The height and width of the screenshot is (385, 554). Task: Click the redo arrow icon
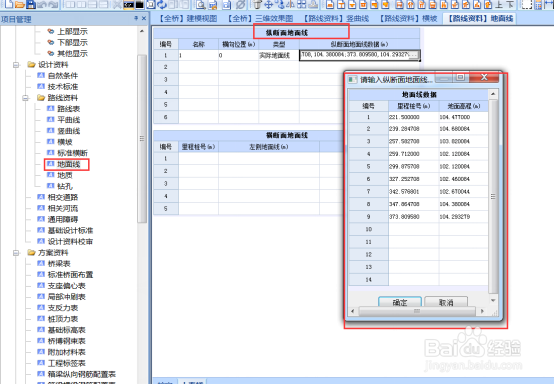[x=53, y=4]
